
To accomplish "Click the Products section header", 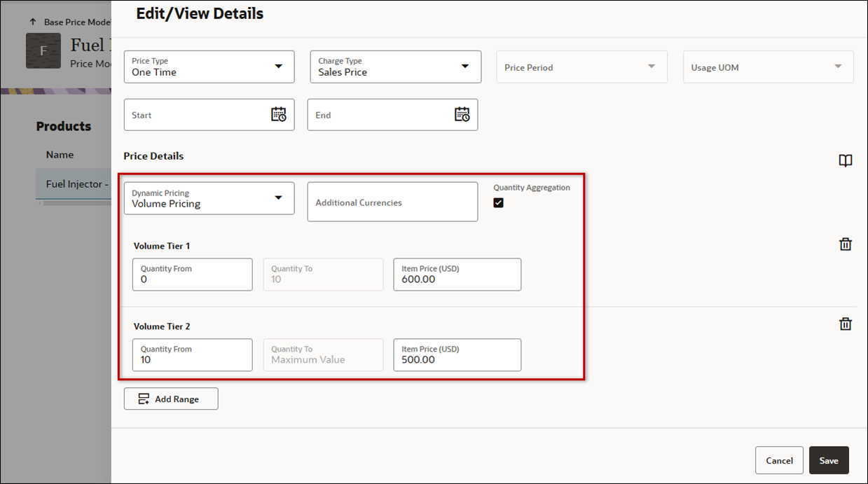I will (64, 126).
